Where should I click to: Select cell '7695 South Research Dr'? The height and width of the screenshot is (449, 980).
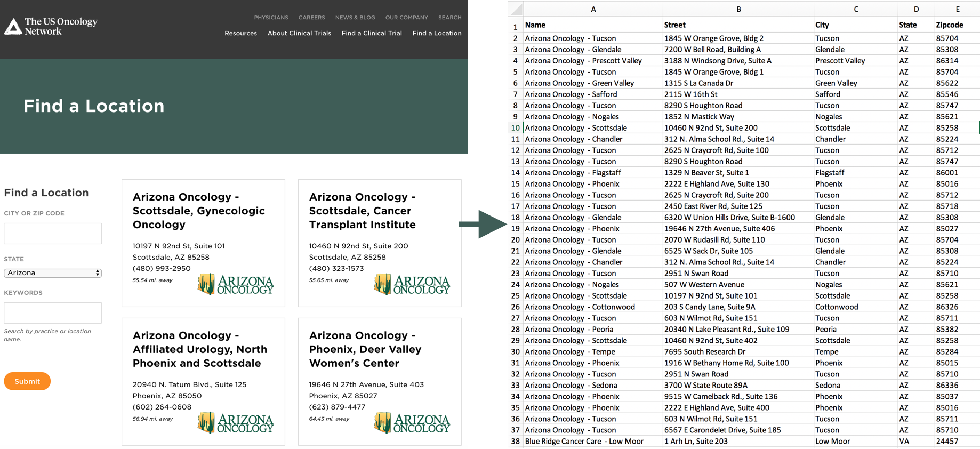(738, 352)
